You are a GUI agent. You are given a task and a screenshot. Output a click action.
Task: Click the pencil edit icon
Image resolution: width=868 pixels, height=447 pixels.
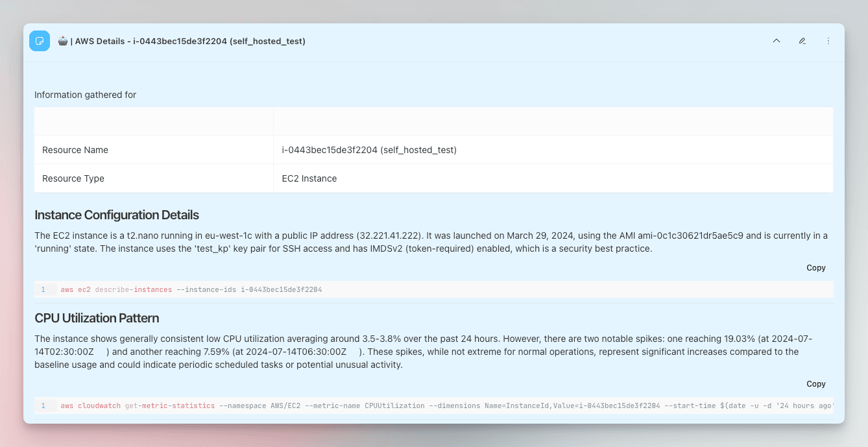pyautogui.click(x=802, y=41)
